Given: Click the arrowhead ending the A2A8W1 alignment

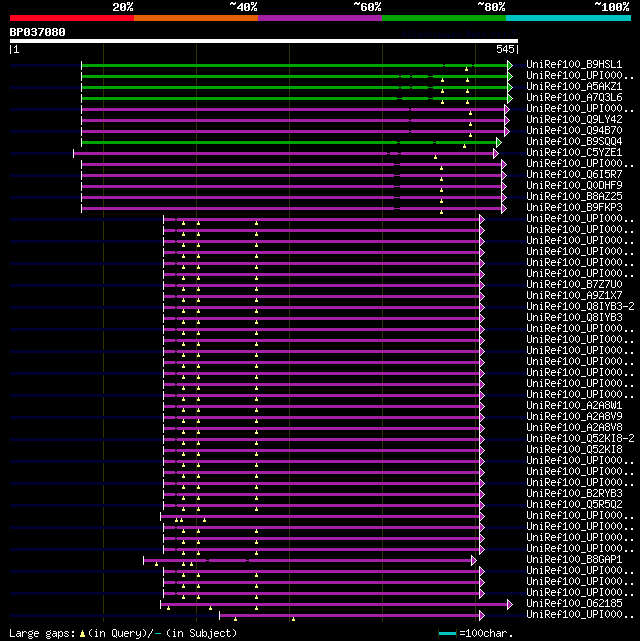Looking at the screenshot, I should [482, 406].
